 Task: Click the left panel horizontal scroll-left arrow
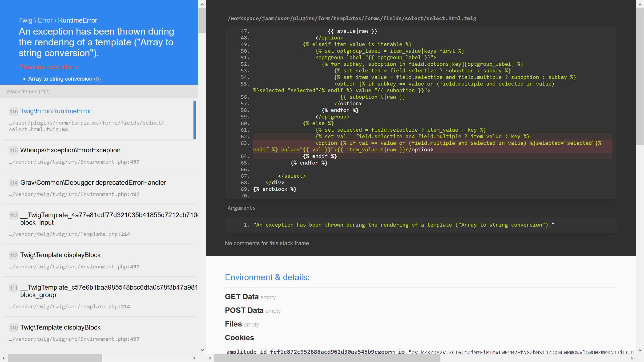[x=4, y=358]
